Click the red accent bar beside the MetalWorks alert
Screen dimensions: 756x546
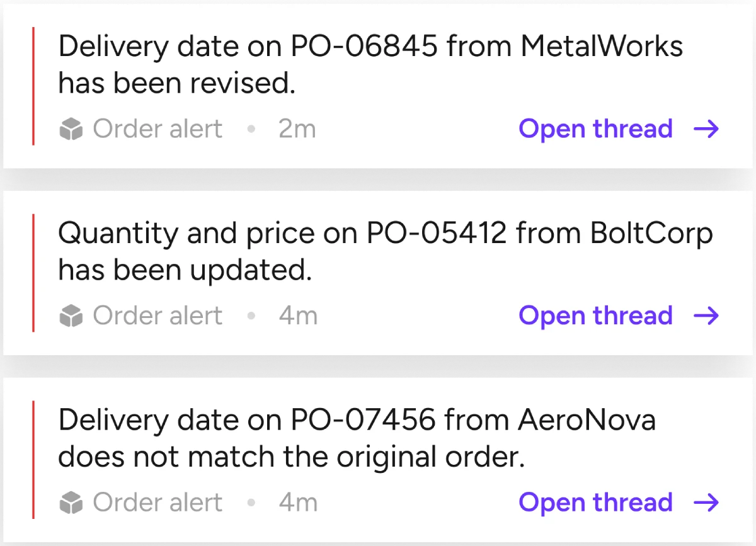click(x=33, y=86)
